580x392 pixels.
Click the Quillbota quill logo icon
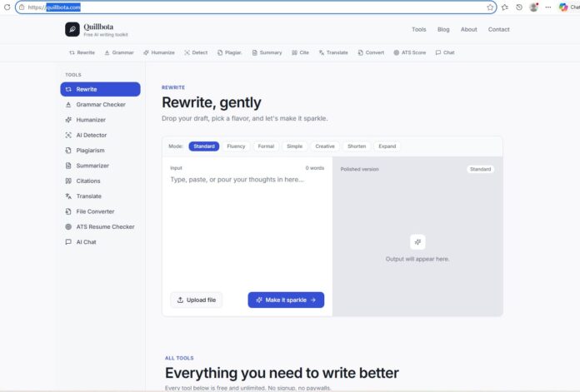tap(72, 30)
